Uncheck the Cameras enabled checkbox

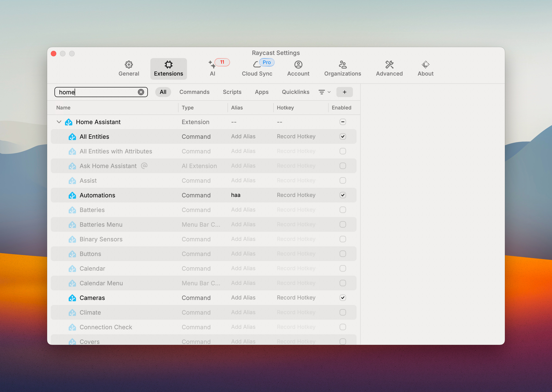(x=343, y=298)
